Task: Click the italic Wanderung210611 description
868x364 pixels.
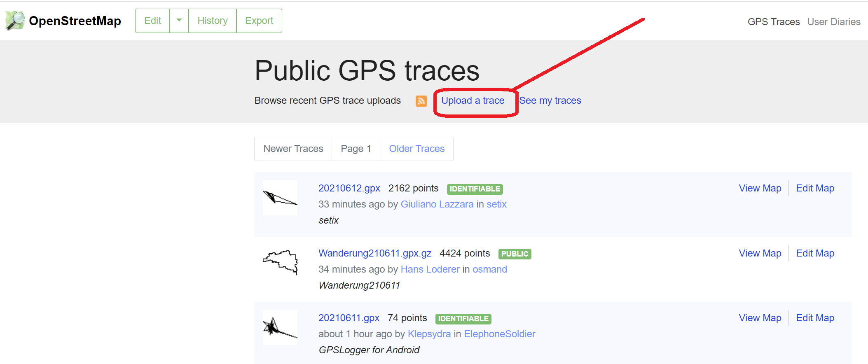Action: pyautogui.click(x=359, y=285)
